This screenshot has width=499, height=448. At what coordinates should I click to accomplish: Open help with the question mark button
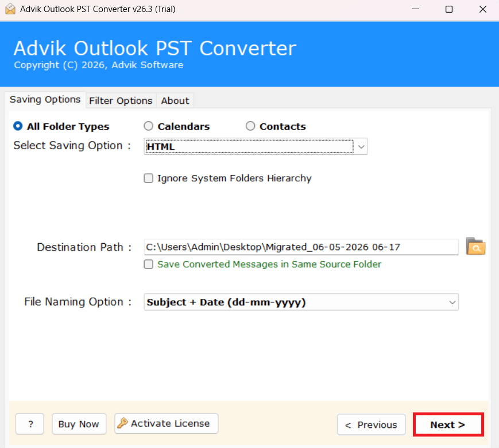point(30,424)
